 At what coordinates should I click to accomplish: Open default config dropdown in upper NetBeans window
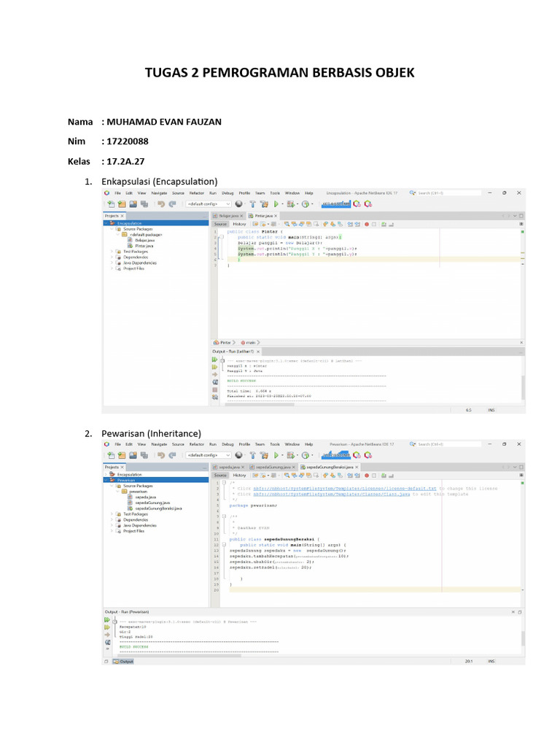click(209, 204)
